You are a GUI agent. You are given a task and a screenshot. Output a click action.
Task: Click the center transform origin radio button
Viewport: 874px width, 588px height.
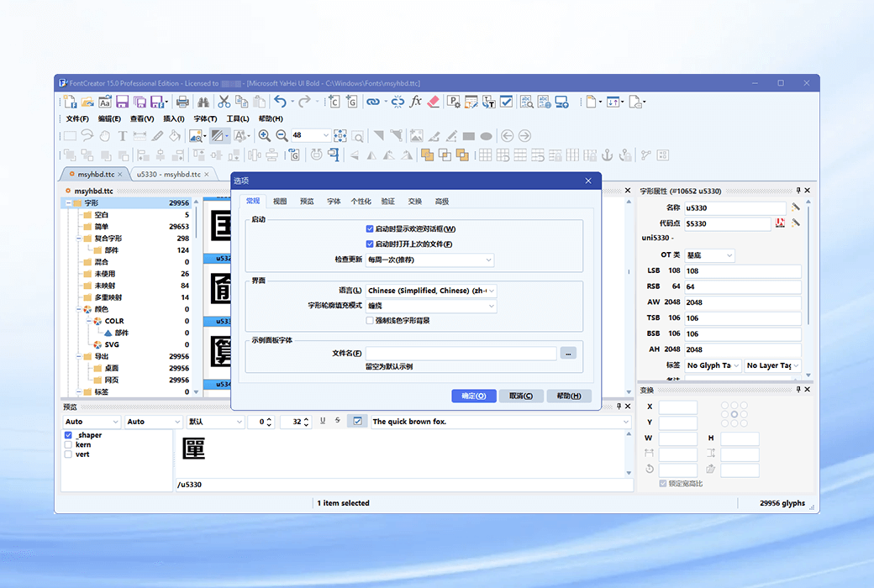(734, 415)
